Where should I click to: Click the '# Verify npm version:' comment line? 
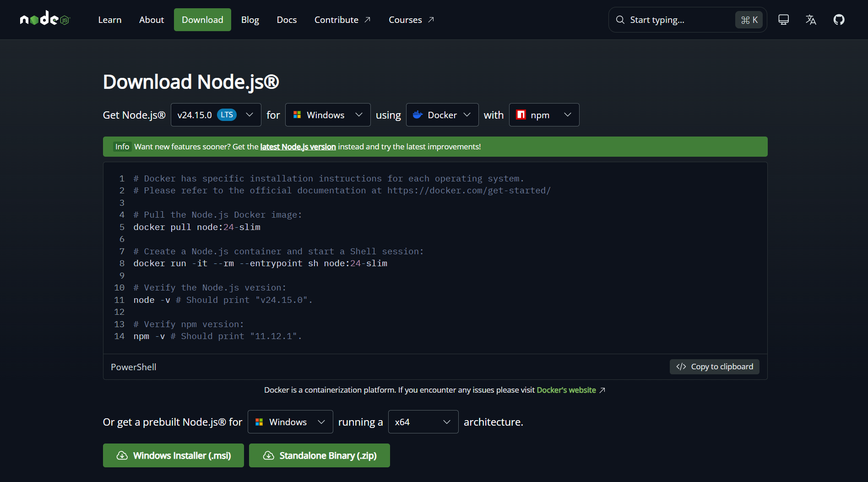189,324
